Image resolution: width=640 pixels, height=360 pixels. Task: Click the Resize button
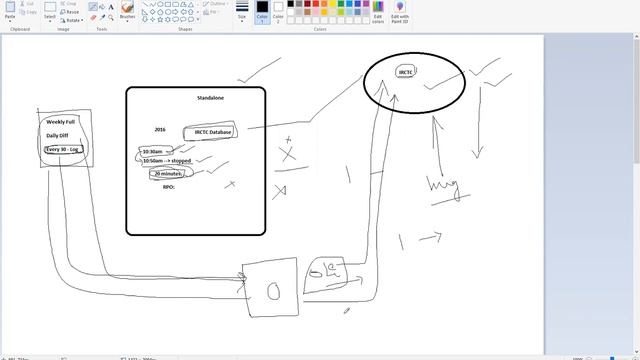pyautogui.click(x=69, y=12)
